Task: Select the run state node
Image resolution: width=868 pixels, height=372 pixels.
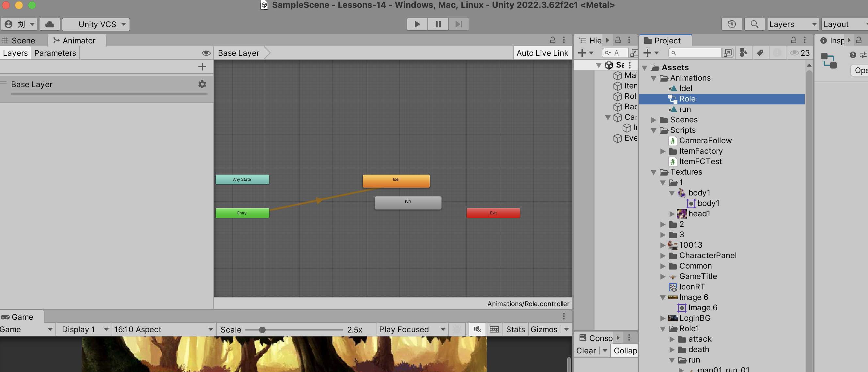Action: coord(408,203)
